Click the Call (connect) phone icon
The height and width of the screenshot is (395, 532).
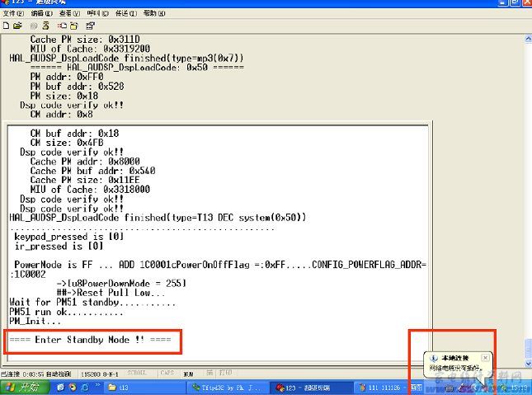point(32,26)
